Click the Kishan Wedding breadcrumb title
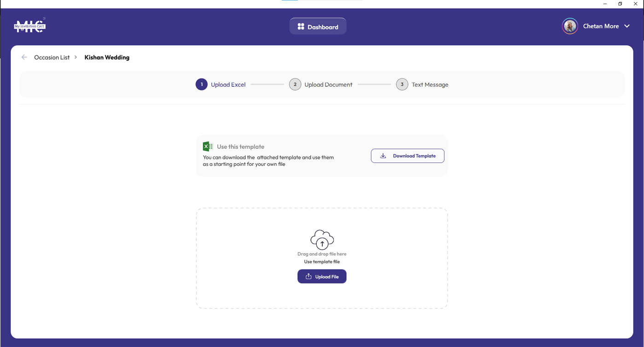This screenshot has width=644, height=347. [107, 57]
